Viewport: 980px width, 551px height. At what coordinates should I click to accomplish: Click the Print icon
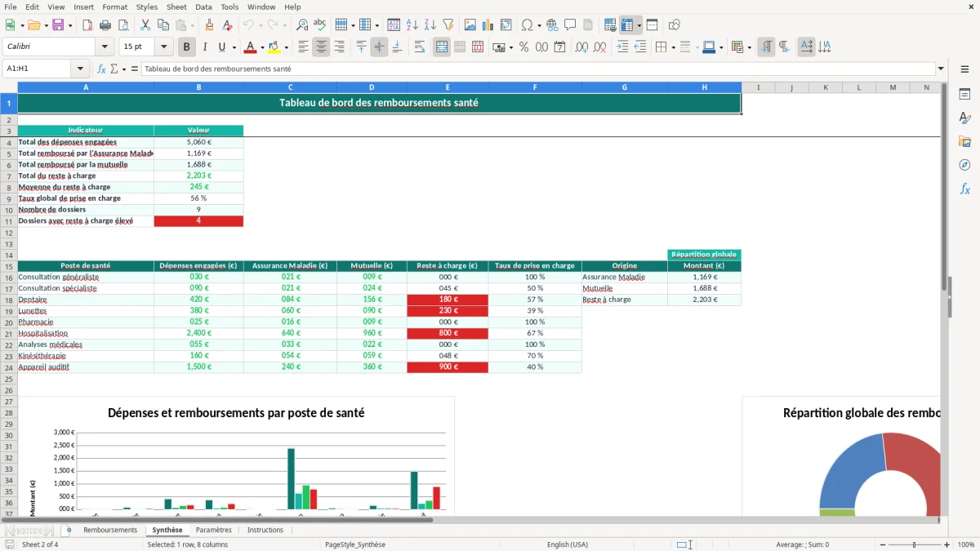pyautogui.click(x=105, y=25)
